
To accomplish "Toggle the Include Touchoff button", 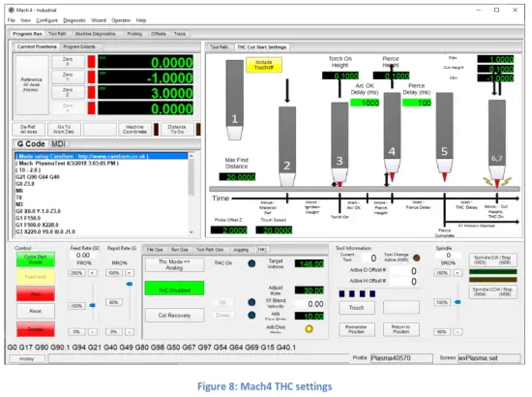I will 264,65.
